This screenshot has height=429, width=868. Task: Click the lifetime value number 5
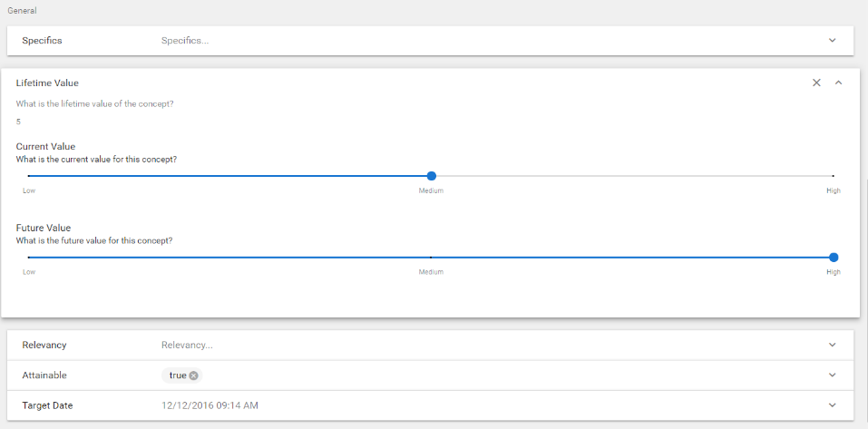tap(19, 122)
